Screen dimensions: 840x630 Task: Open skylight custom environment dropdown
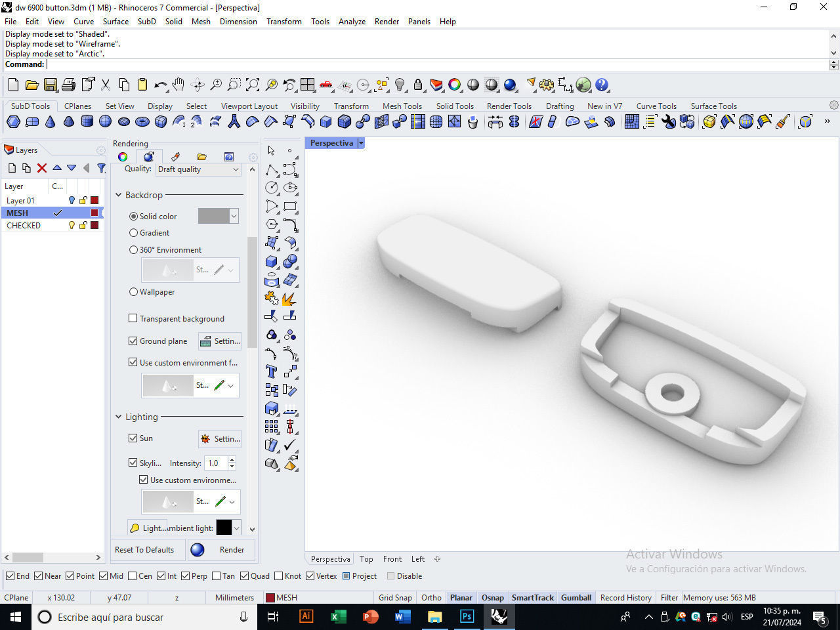coord(232,501)
